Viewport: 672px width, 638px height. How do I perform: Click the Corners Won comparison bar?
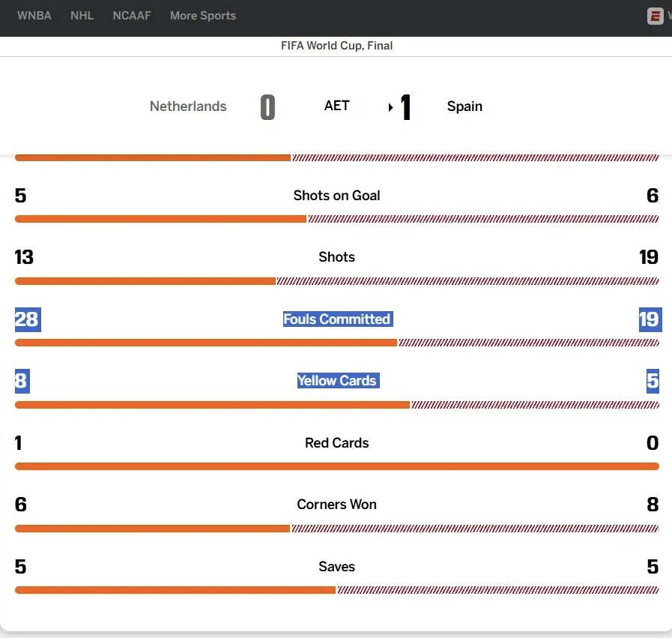click(x=337, y=529)
